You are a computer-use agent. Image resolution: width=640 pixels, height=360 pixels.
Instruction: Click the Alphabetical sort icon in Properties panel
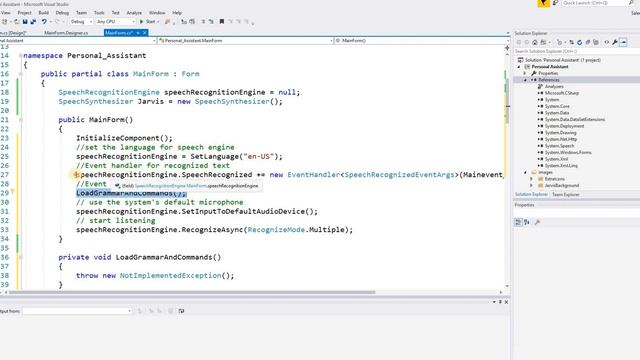527,222
